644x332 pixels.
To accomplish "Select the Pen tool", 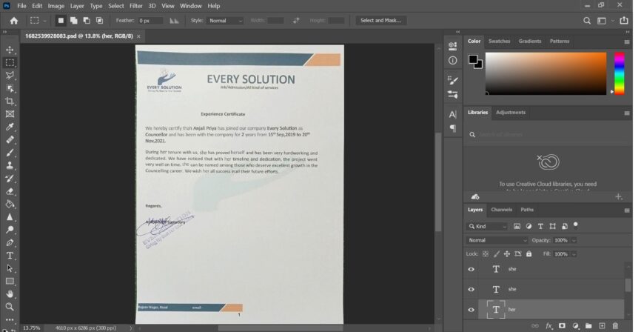I will tap(10, 243).
